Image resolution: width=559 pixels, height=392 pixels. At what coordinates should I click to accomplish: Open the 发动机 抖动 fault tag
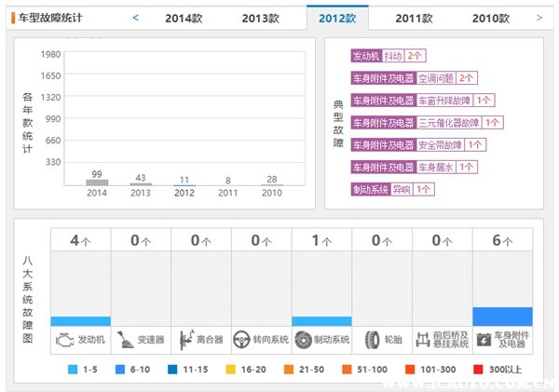tap(388, 56)
